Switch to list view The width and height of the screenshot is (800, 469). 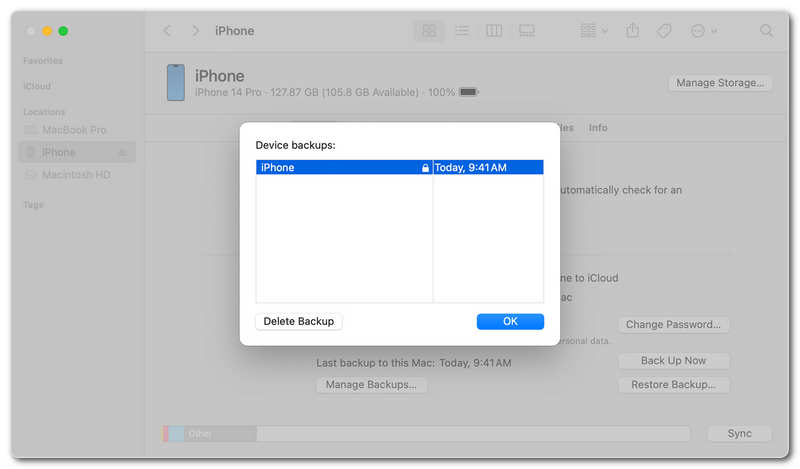(462, 31)
